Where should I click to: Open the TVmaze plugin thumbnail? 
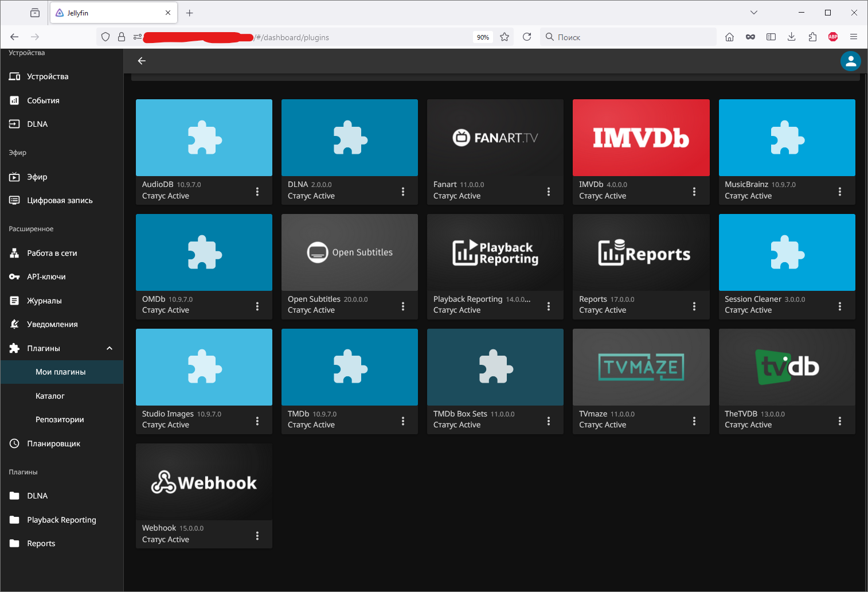click(641, 367)
